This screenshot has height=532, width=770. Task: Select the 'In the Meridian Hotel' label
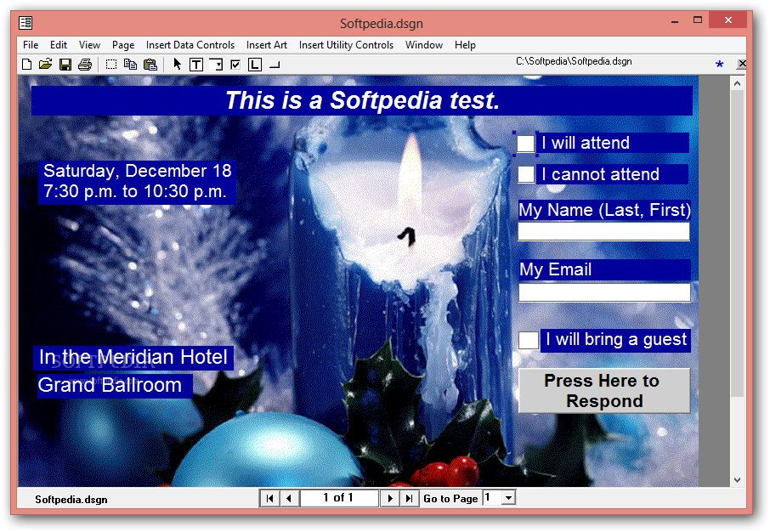pyautogui.click(x=133, y=358)
